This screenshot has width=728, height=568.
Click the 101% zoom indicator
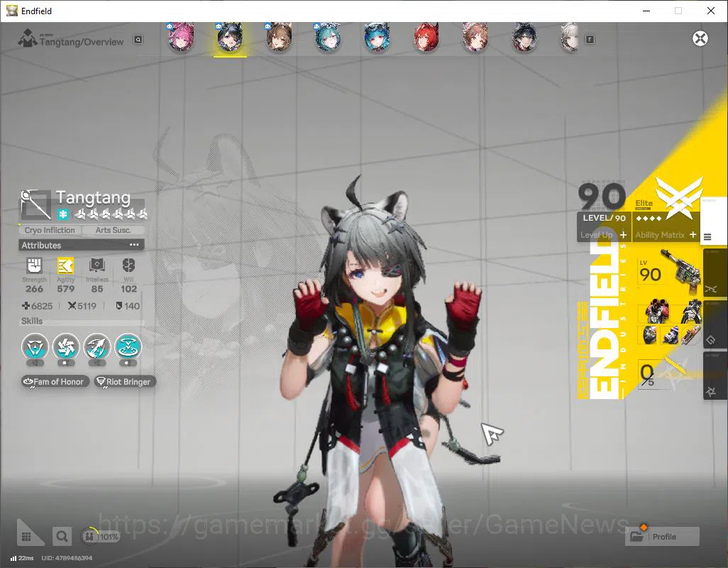click(x=101, y=537)
